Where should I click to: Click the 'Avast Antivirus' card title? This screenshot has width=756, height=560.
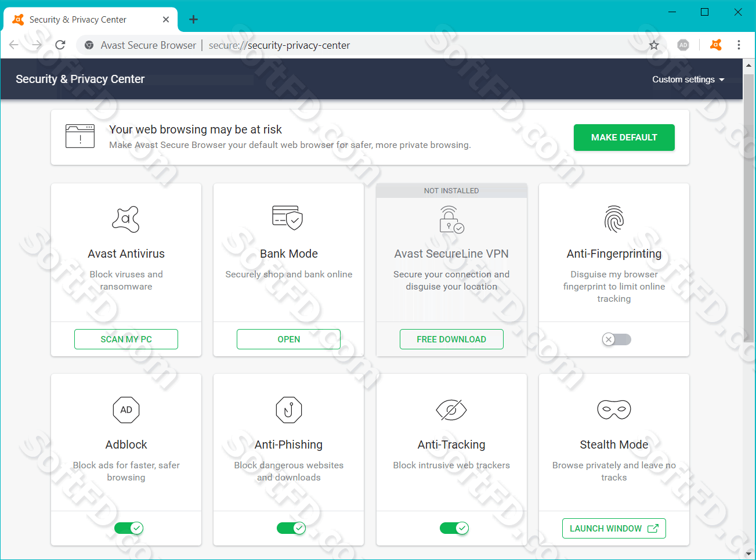tap(126, 254)
